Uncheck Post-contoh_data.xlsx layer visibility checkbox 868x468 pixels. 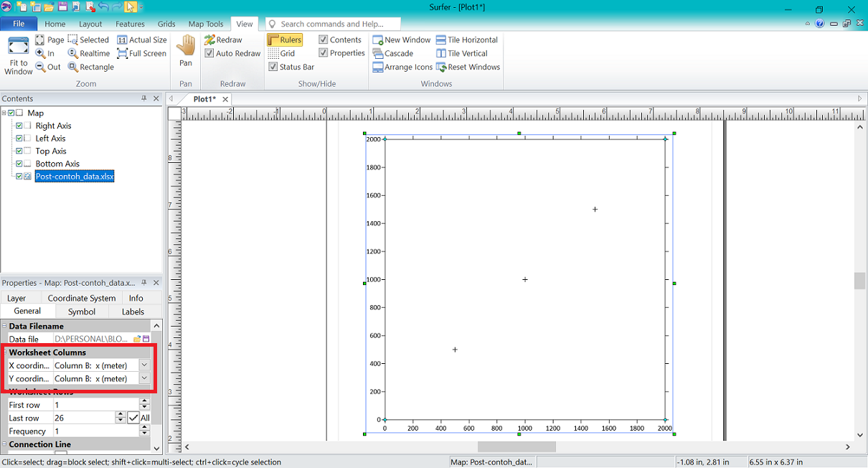tap(19, 177)
